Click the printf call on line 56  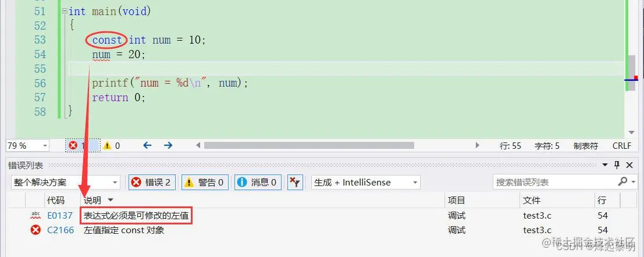click(x=110, y=83)
